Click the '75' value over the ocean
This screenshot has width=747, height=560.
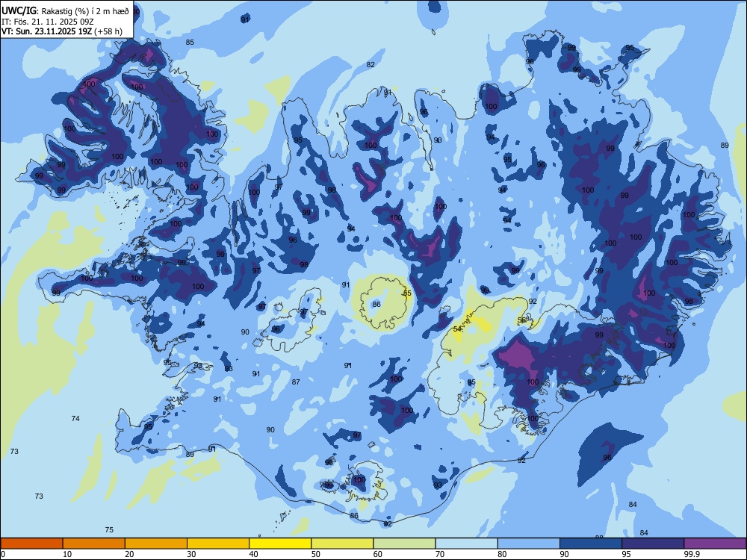coord(109,530)
